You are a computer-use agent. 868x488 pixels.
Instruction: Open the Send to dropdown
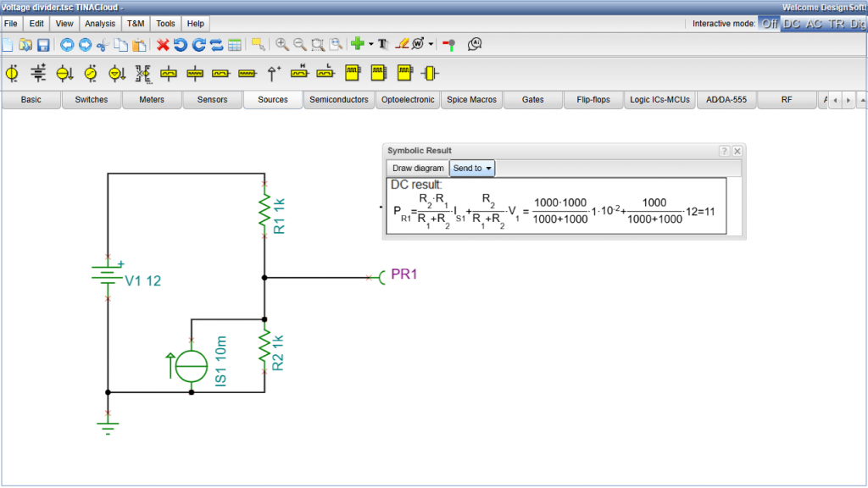[472, 169]
